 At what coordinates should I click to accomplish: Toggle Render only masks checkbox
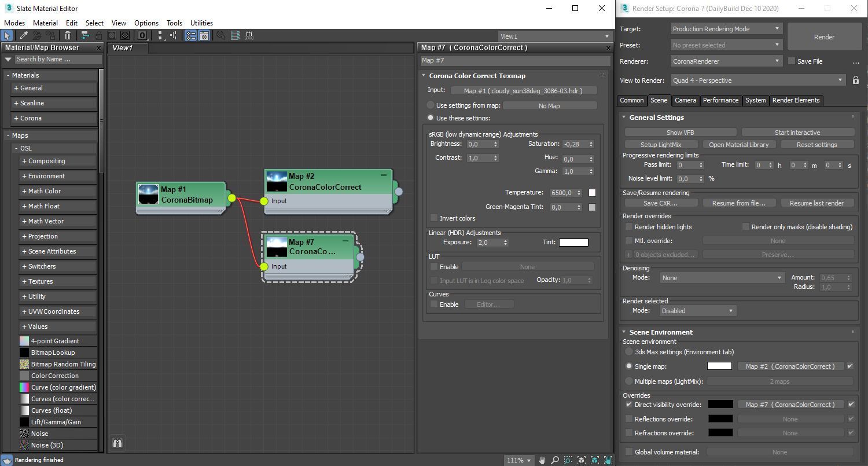pyautogui.click(x=745, y=227)
